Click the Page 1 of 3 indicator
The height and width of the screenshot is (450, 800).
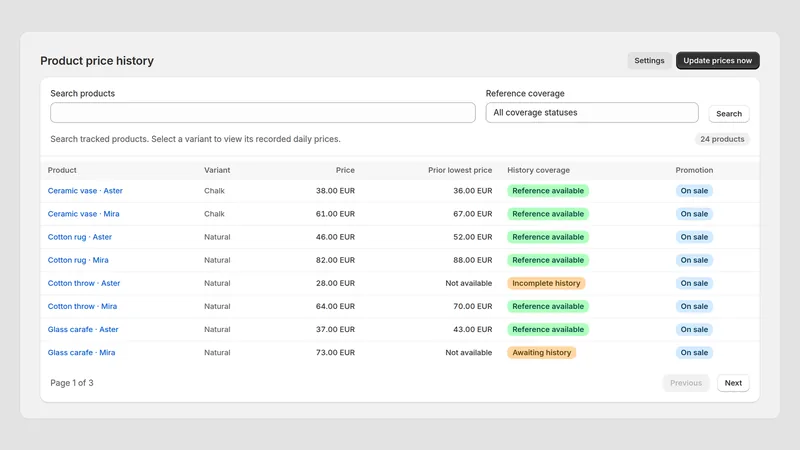(72, 383)
